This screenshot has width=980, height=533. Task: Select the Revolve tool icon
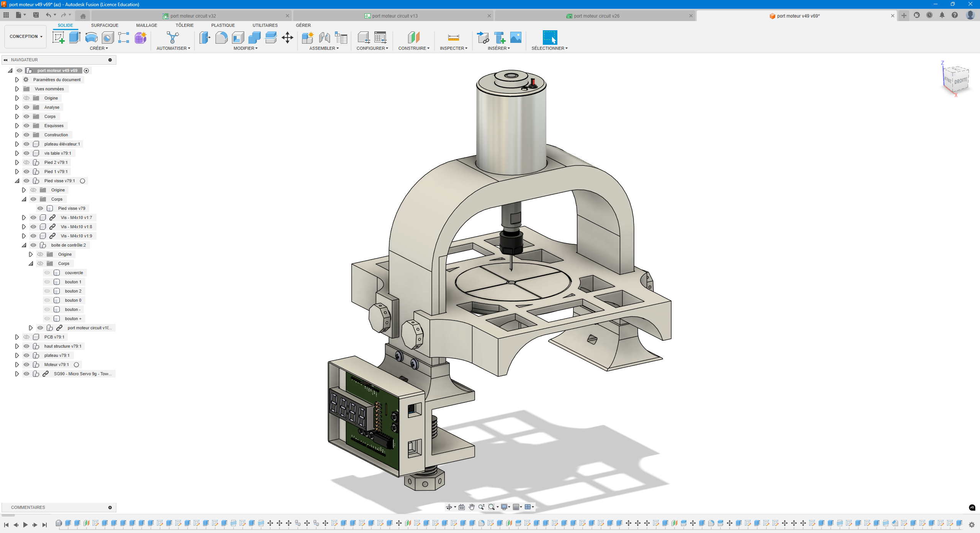[91, 38]
